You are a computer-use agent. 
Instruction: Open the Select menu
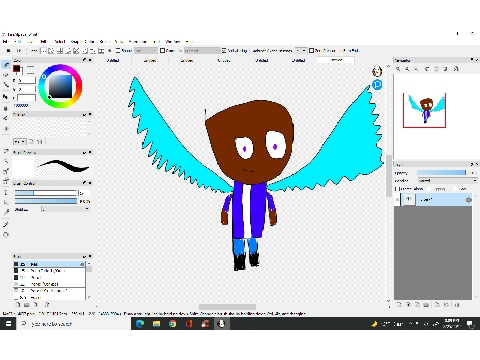tap(60, 42)
